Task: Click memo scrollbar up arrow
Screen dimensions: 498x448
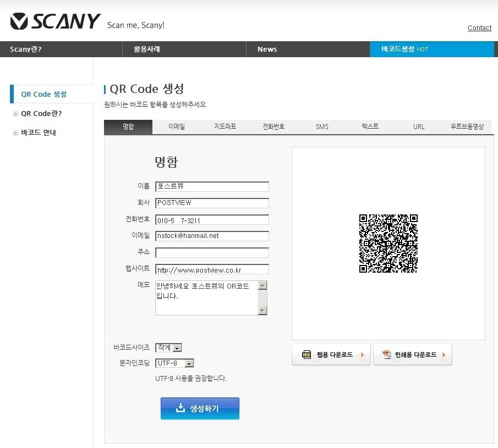Action: (262, 285)
